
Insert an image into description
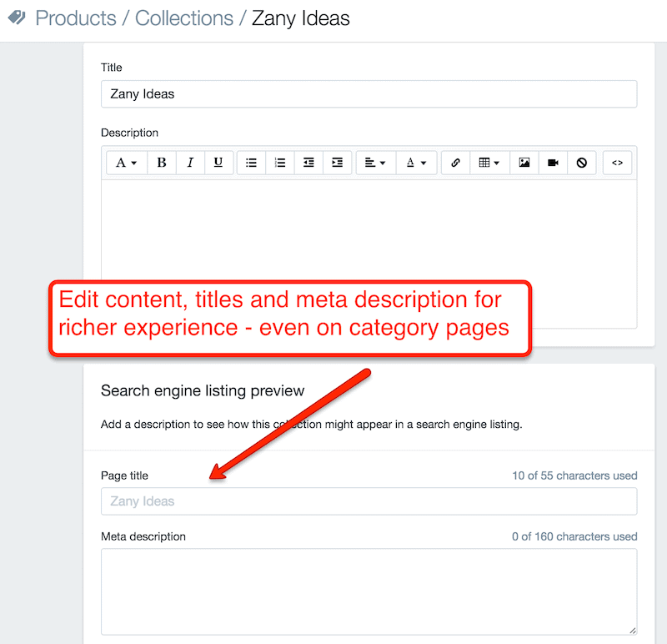524,163
